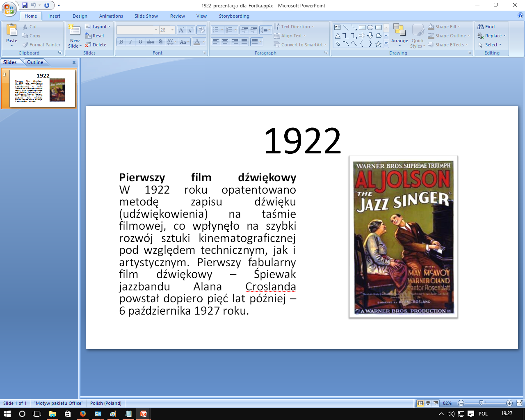Open the font size dropdown
Viewport: 525px width, 420px height.
click(x=172, y=30)
